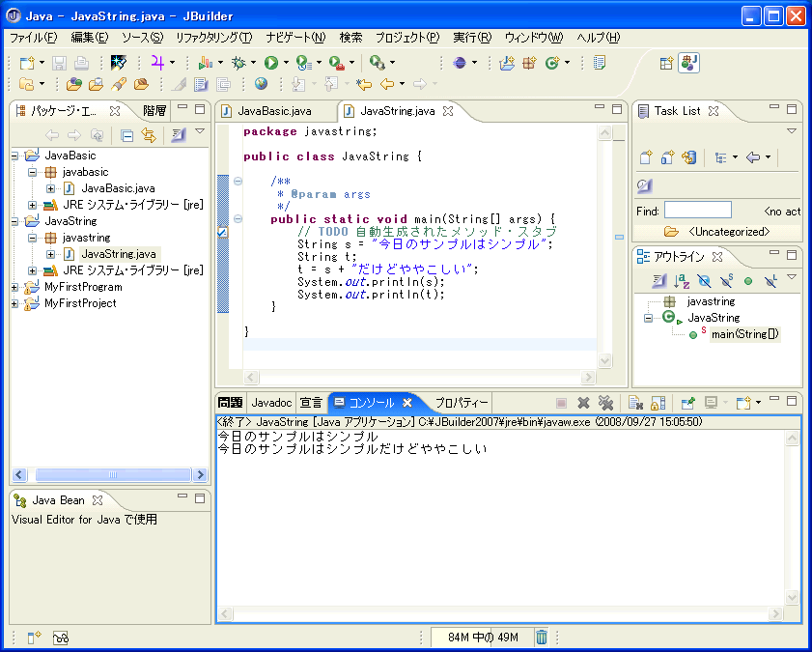The height and width of the screenshot is (652, 812).
Task: Toggle Hide Fields in Outline toolbar
Action: [x=704, y=281]
